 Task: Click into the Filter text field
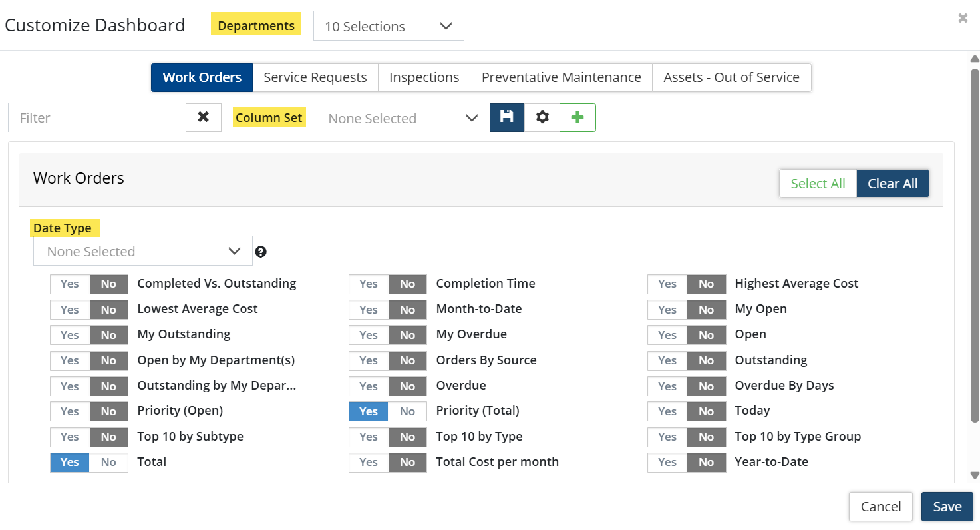pos(97,118)
